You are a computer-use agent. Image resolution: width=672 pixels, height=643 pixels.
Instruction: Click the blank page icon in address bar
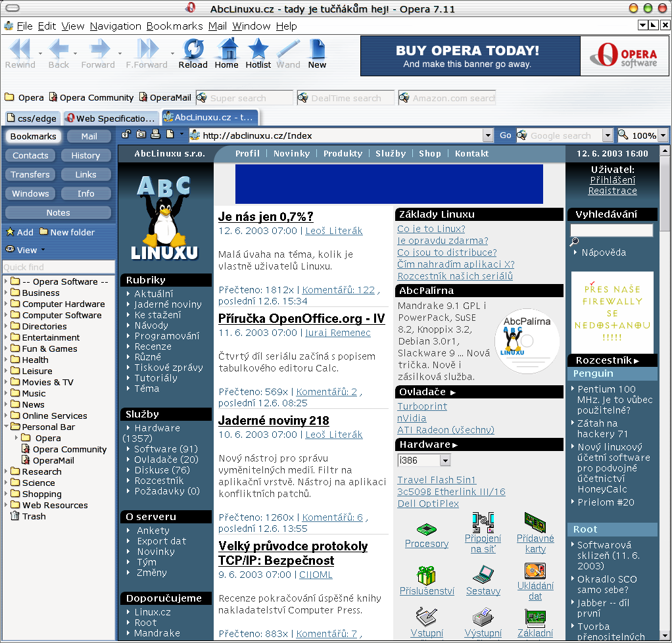point(170,134)
